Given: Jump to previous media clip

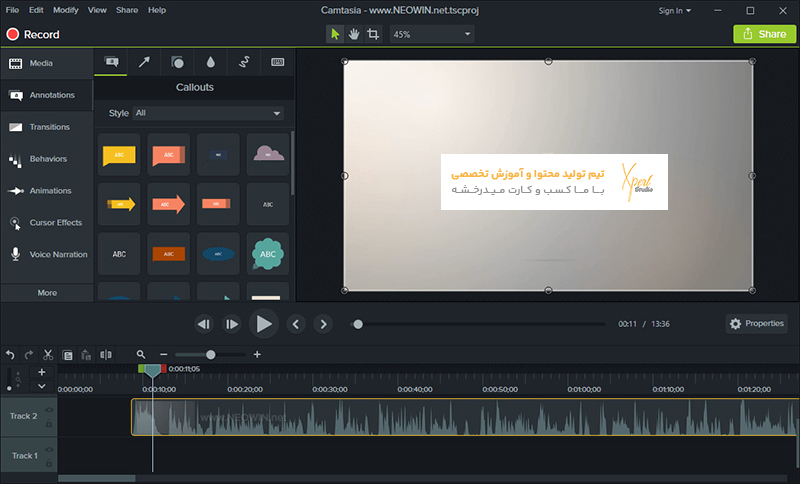Looking at the screenshot, I should click(x=296, y=324).
